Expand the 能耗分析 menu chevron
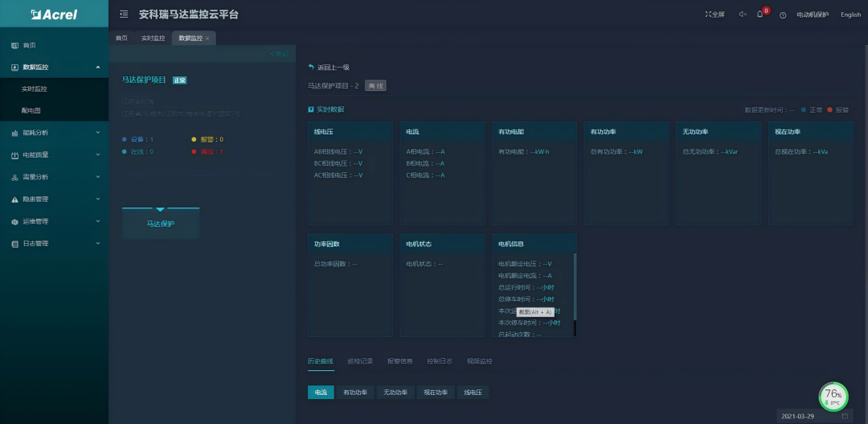The image size is (868, 424). pyautogui.click(x=98, y=133)
